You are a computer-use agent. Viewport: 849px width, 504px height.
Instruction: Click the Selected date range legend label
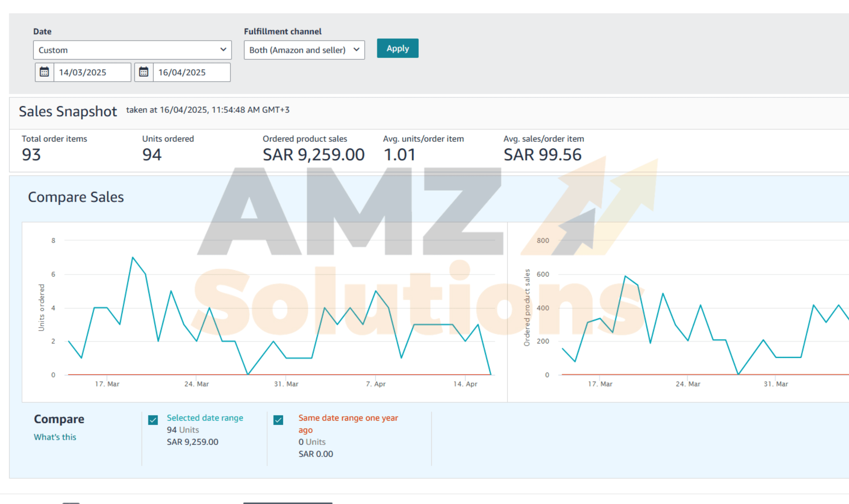pyautogui.click(x=205, y=418)
